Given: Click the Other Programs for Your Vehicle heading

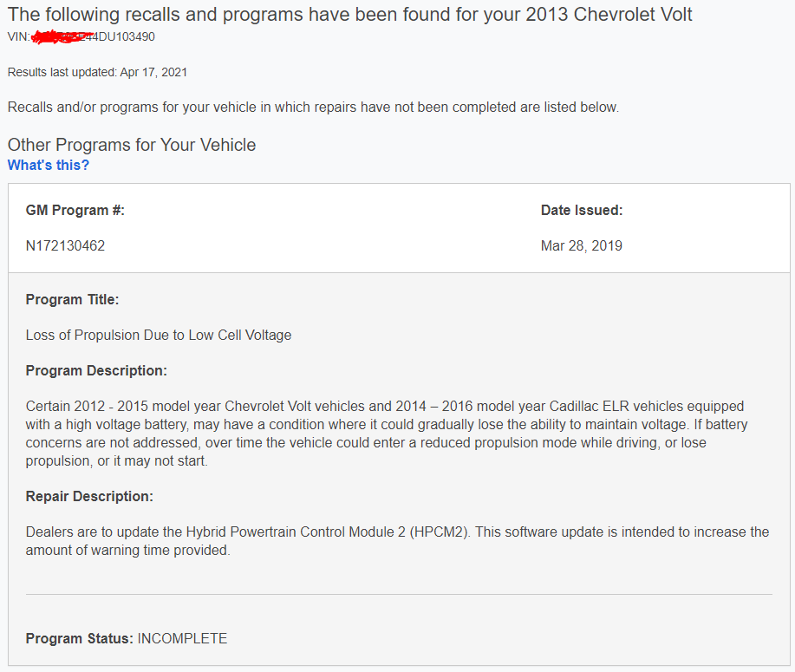Looking at the screenshot, I should click(x=132, y=145).
